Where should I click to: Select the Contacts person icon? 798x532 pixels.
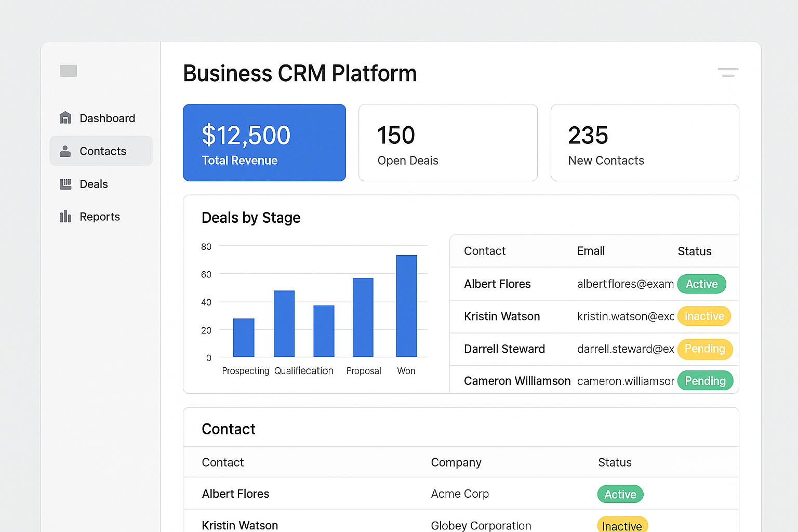65,151
